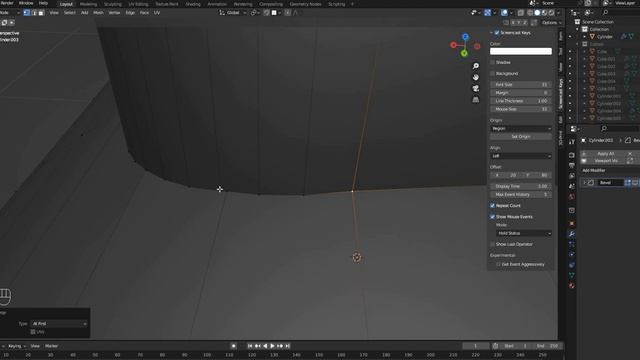Open the Mesh menu in viewport header
Viewport: 640px width, 360px height.
point(98,13)
